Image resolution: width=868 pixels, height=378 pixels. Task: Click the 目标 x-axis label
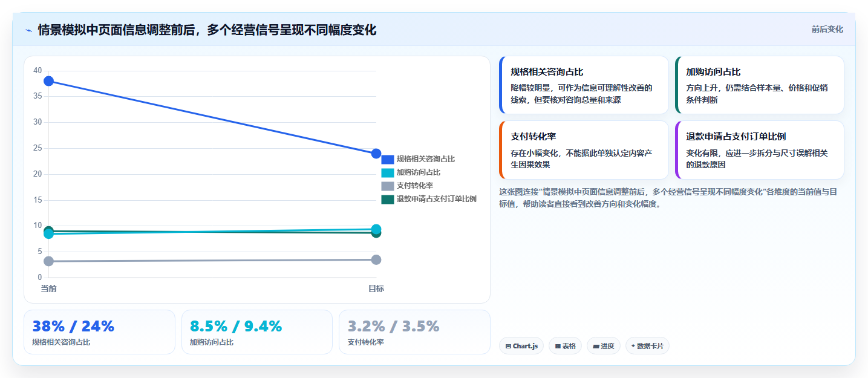(x=376, y=288)
